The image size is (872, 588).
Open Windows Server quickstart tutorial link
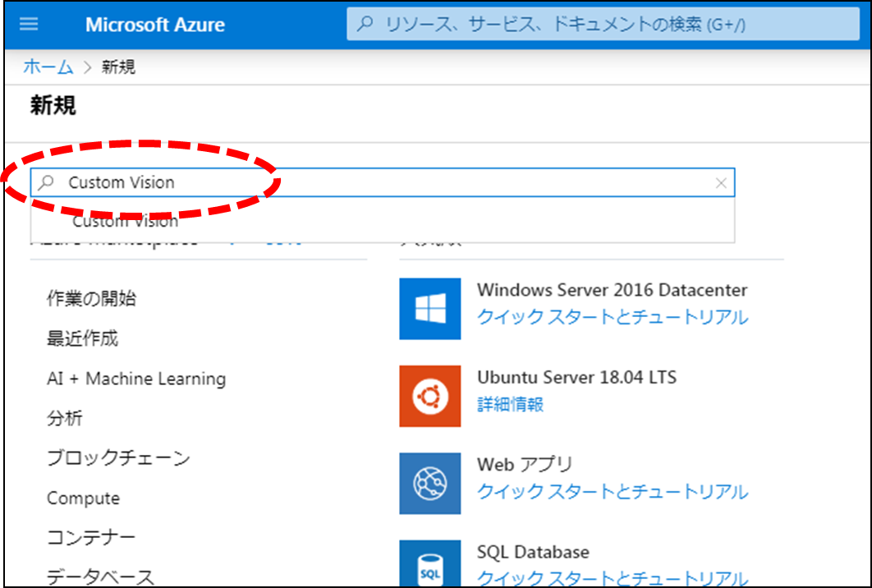coord(613,316)
